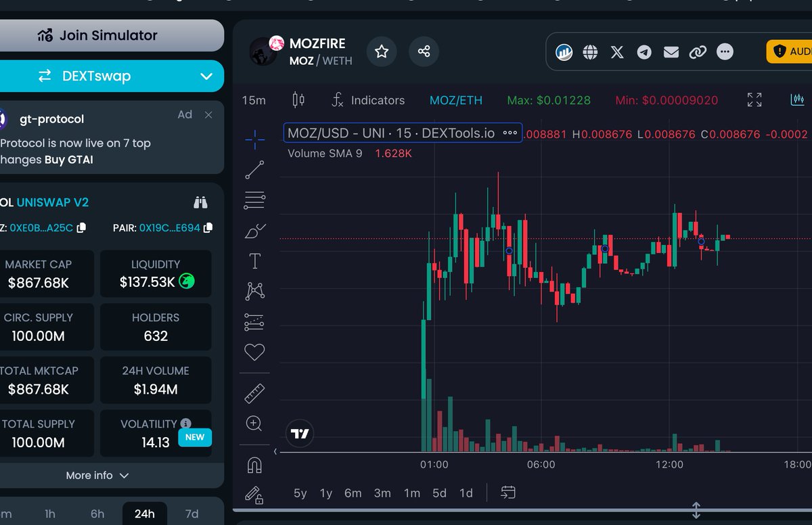Select the 6h stats tab
This screenshot has height=525, width=812.
[x=97, y=513]
